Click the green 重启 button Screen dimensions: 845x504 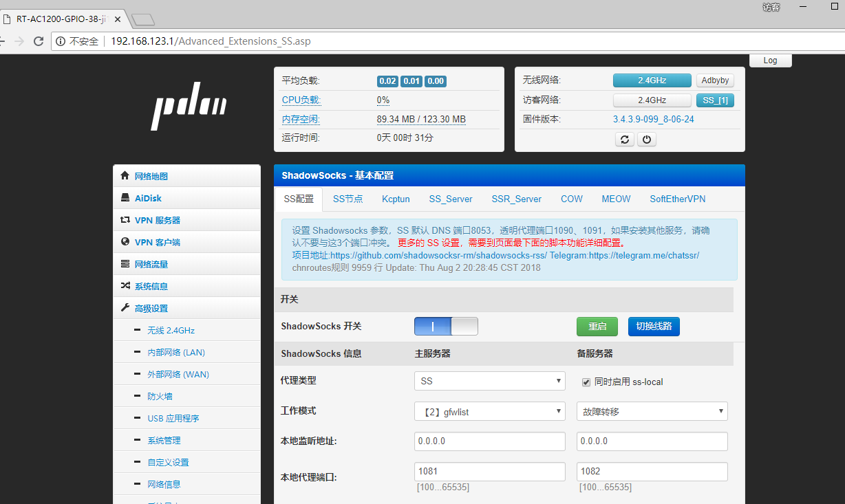click(x=597, y=327)
